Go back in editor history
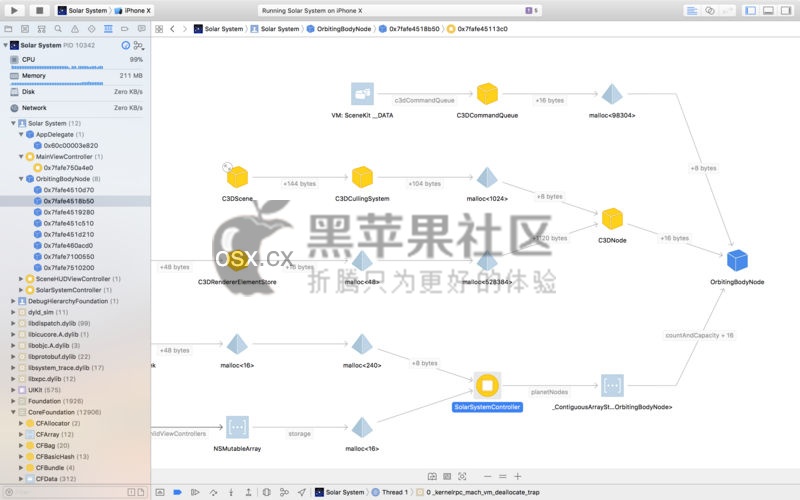The image size is (800, 500). click(172, 29)
